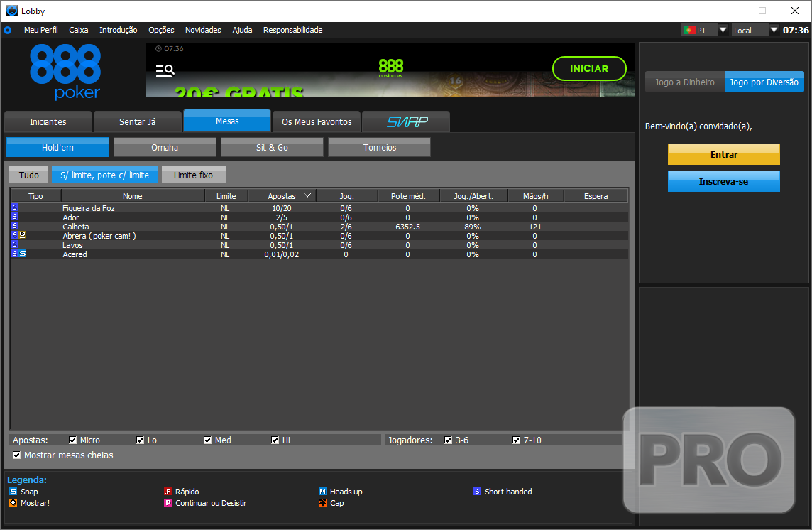
Task: Click the Rápido legend icon
Action: click(168, 491)
